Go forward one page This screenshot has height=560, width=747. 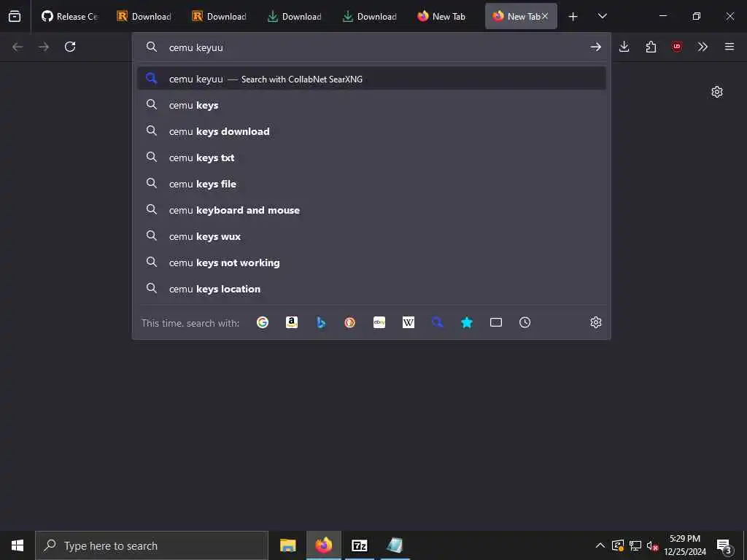[x=44, y=47]
